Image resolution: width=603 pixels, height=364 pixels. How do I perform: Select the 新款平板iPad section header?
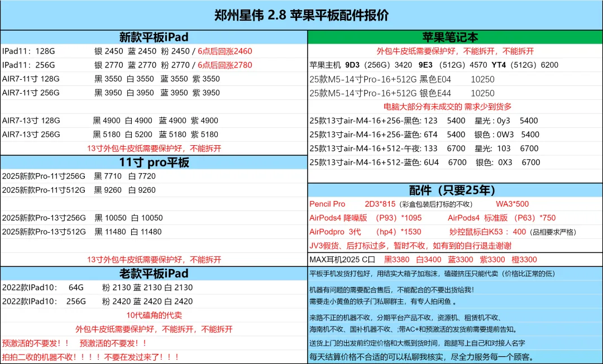154,37
